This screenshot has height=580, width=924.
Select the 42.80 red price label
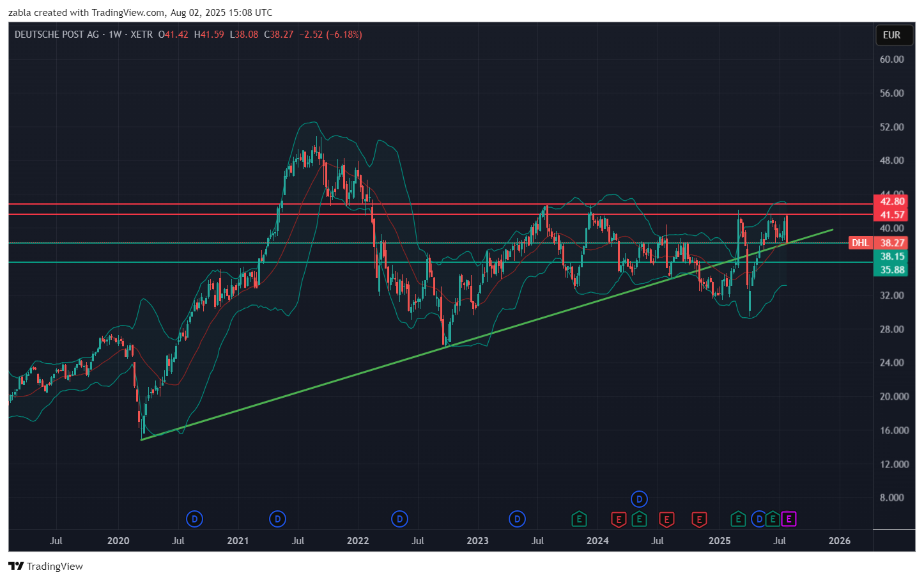[892, 201]
